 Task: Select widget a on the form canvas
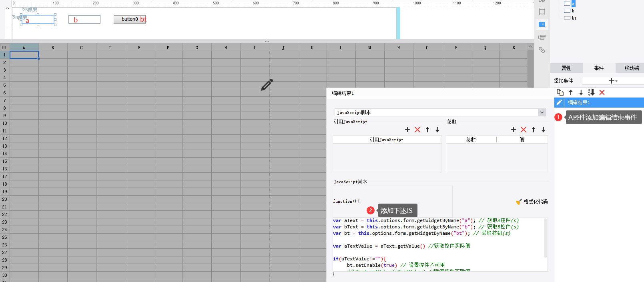click(x=38, y=19)
